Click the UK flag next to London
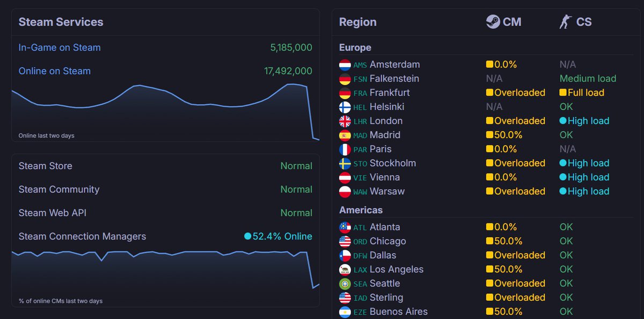Screen dimensions: 644x319 [345, 121]
